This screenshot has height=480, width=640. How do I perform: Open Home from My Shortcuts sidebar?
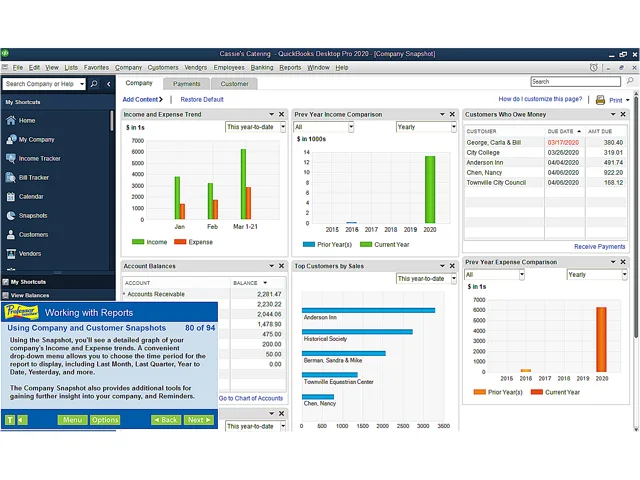point(20,120)
